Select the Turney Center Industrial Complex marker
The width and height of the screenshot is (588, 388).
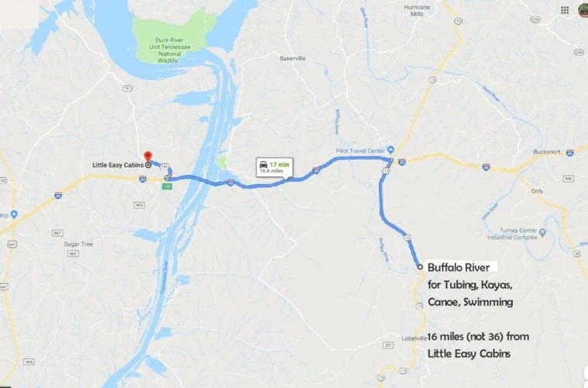click(x=542, y=233)
